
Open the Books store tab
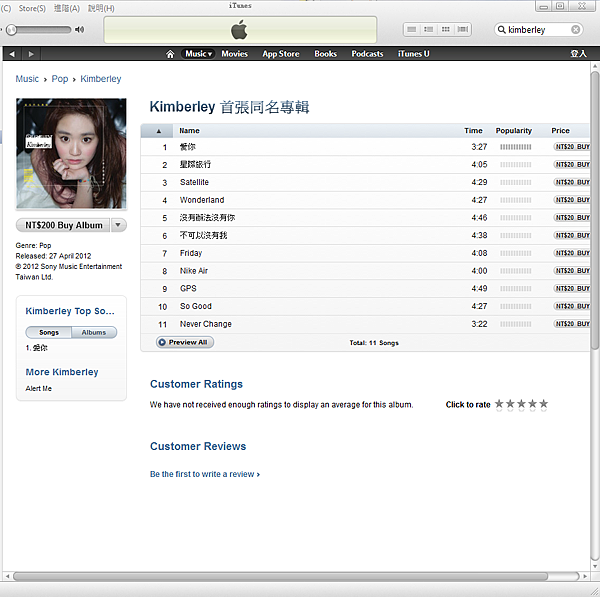coord(325,54)
